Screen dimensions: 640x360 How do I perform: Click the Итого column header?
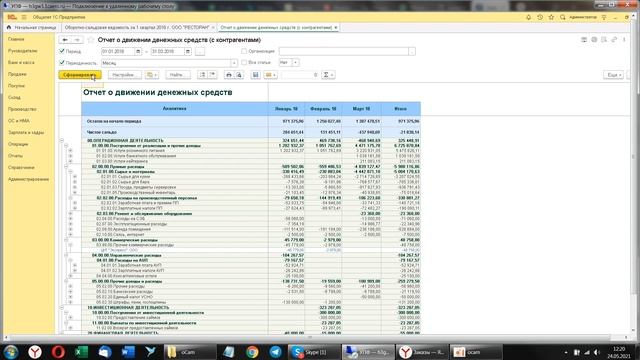click(x=401, y=109)
